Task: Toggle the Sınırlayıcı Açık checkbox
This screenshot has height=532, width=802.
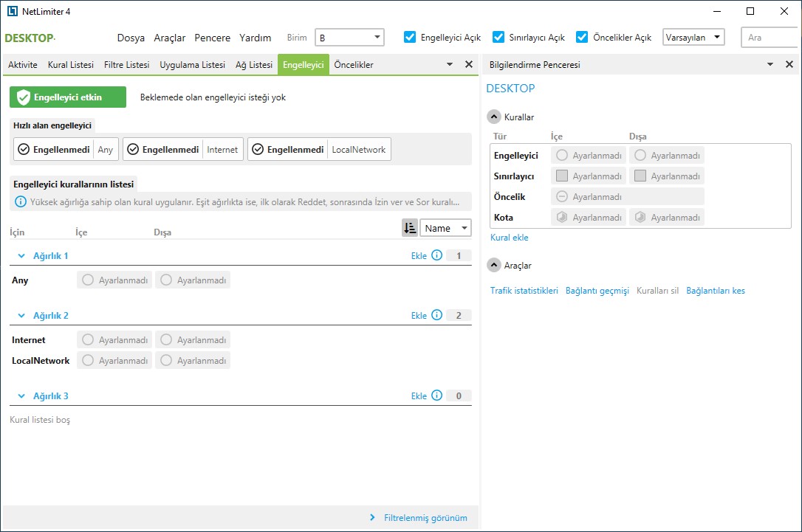Action: [498, 38]
